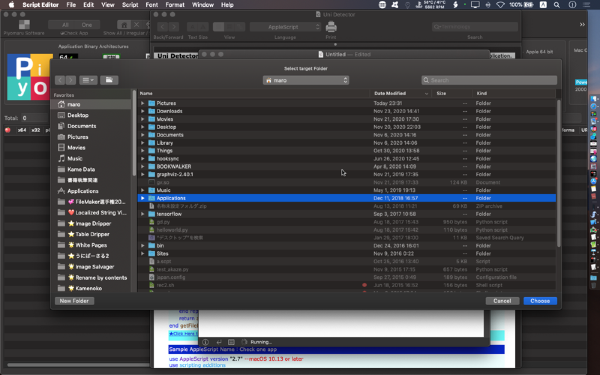Expand the Sites folder row
Viewport: 600px width, 375px height.
pos(143,254)
